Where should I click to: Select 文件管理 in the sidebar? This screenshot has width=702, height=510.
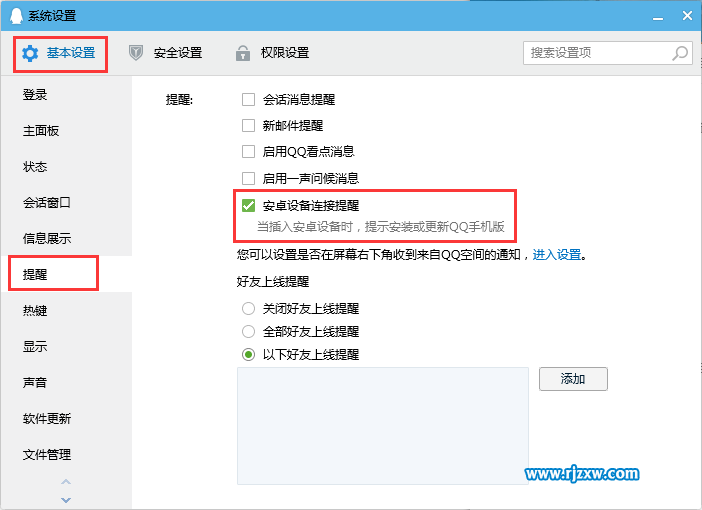point(66,454)
